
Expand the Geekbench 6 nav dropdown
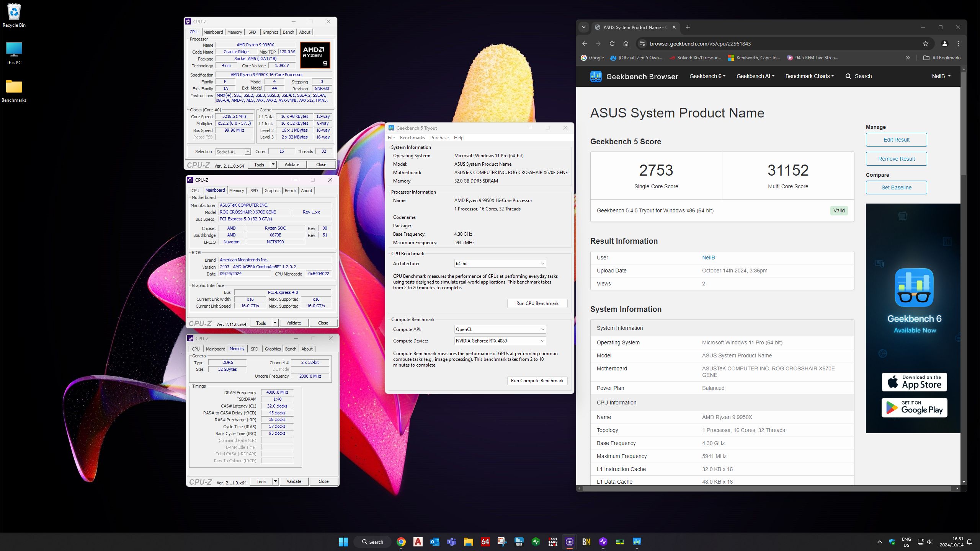(707, 76)
